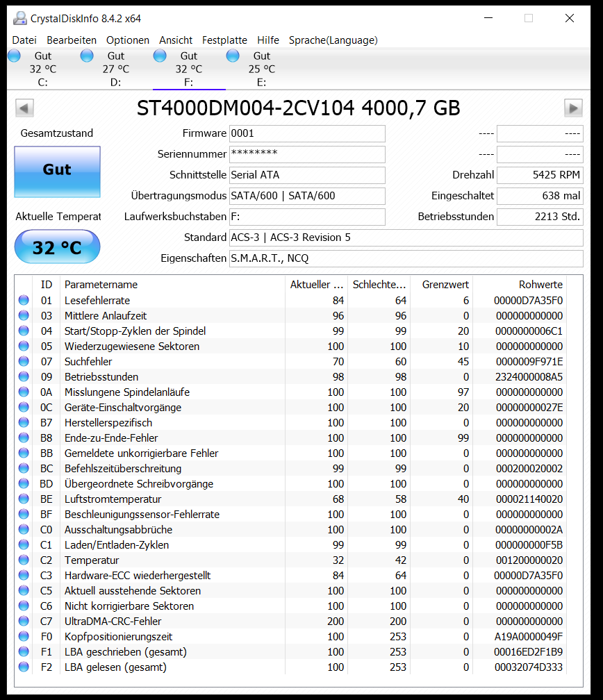Click status orb of Start/Stopp-Zyklen der Spindel row
The height and width of the screenshot is (700, 603).
[24, 331]
